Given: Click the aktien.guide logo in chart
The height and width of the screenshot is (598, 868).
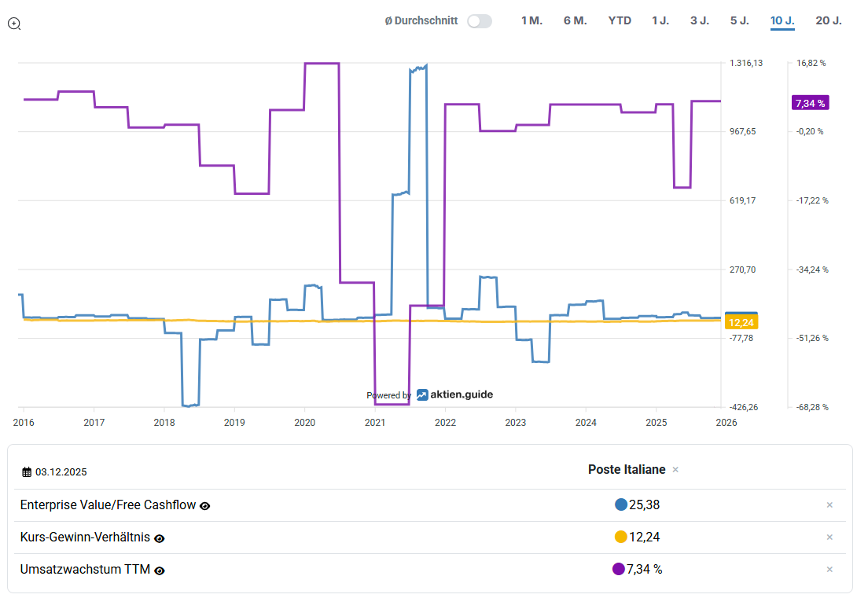Looking at the screenshot, I should [454, 394].
